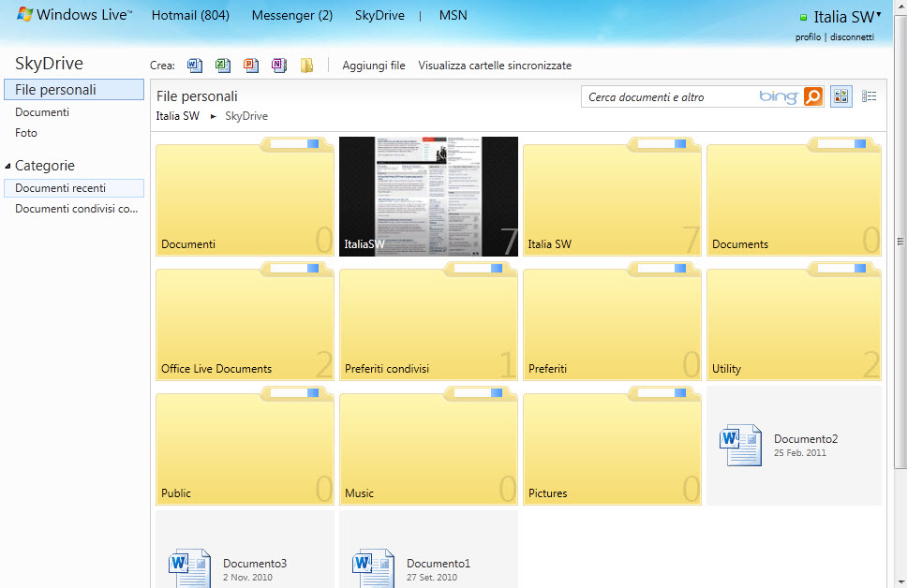Collapse the Categorie section
907x588 pixels.
[7, 166]
